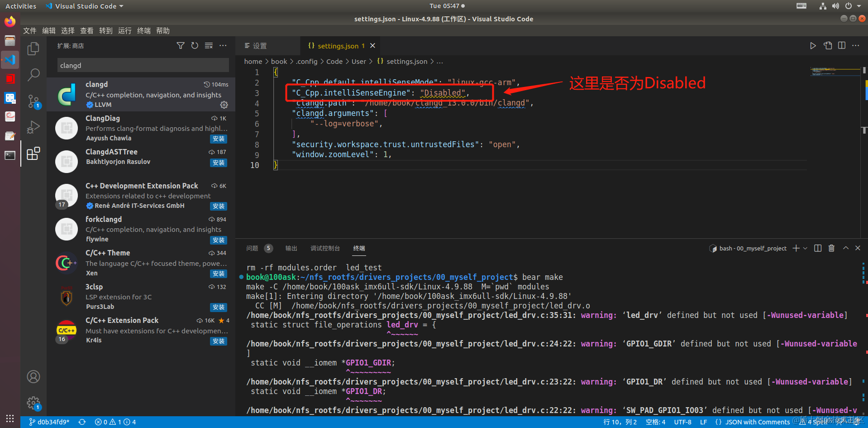
Task: Change end of line sequence LF
Action: click(x=703, y=422)
